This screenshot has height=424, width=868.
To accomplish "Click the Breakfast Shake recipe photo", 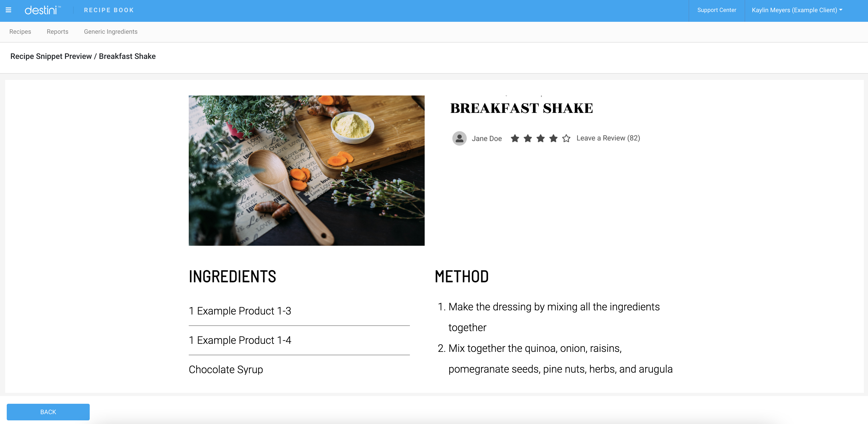I will tap(306, 170).
